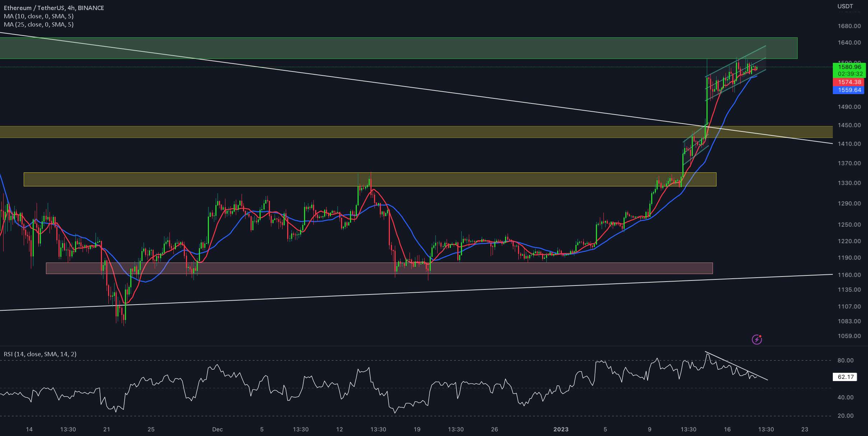Click the red 1574.38 MA price label
868x436 pixels.
[x=849, y=82]
